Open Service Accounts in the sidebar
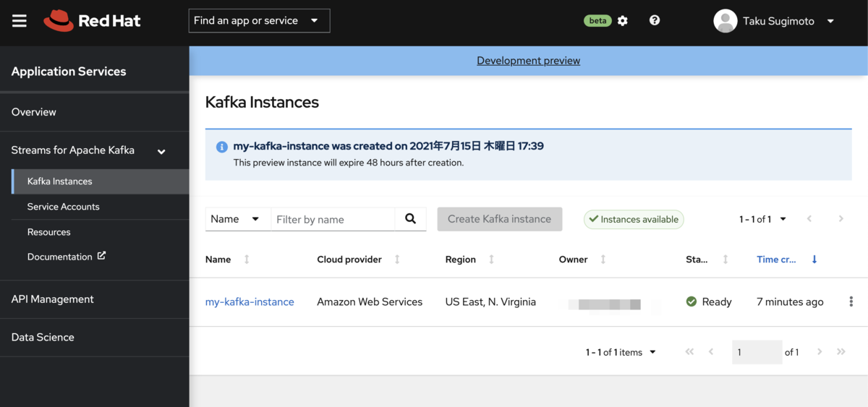 100,207
